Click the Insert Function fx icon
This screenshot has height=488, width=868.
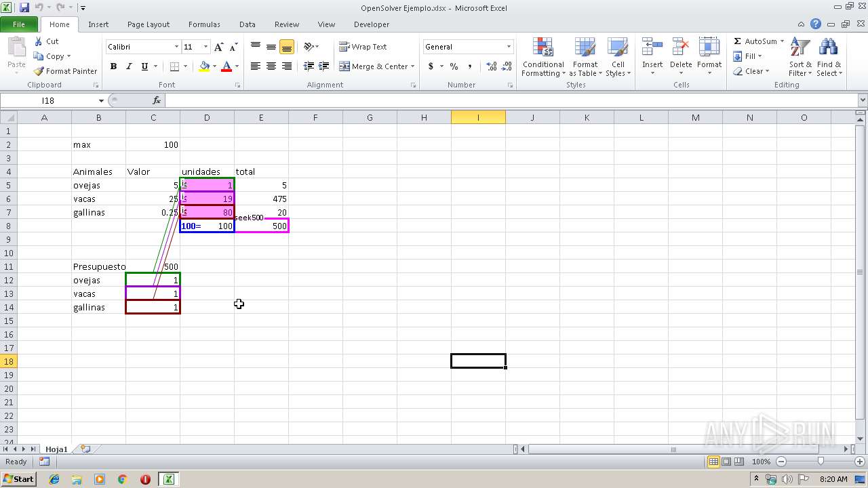pyautogui.click(x=157, y=100)
